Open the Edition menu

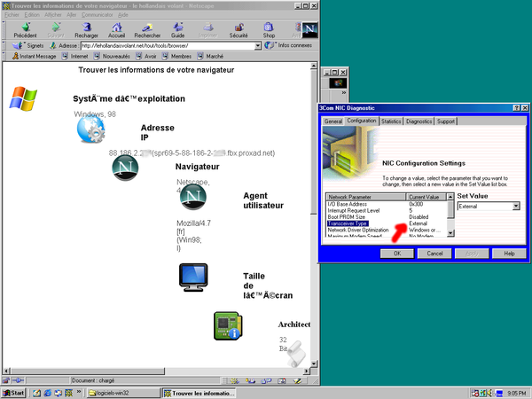pos(32,14)
